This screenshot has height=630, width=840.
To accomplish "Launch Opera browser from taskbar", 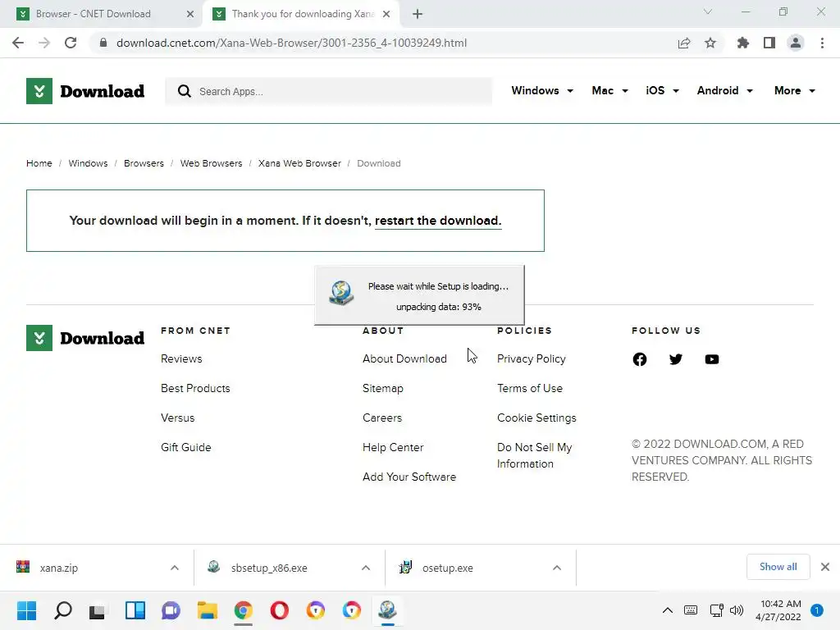I will [x=280, y=610].
